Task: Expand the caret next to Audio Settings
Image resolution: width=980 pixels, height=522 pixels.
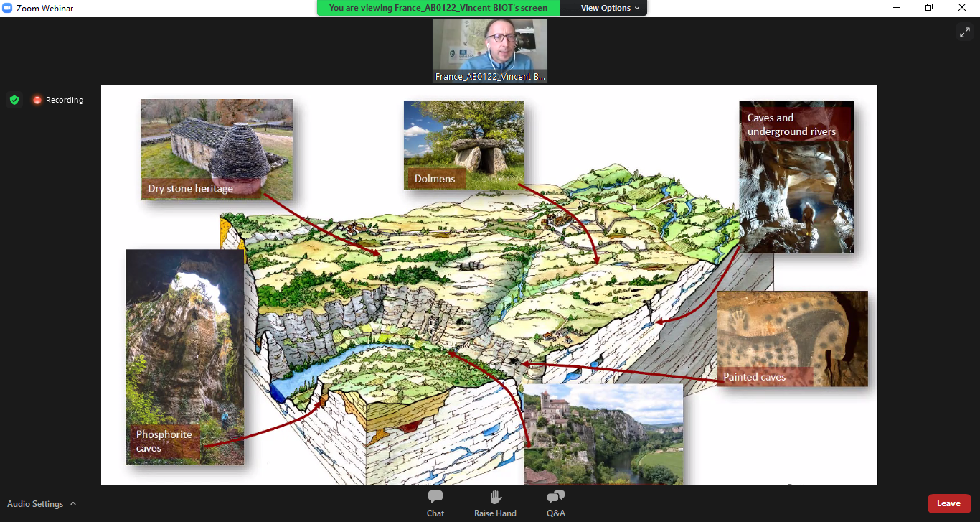Action: (x=73, y=504)
